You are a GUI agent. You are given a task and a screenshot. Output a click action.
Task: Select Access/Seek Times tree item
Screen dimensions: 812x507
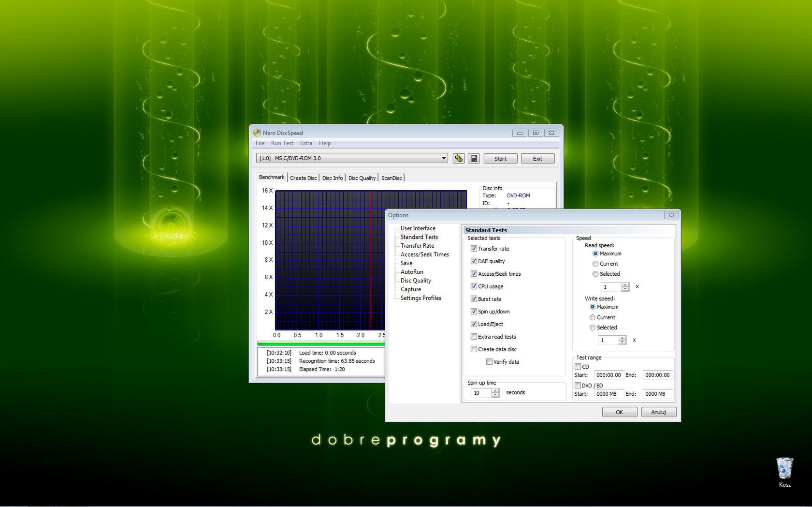coord(425,254)
